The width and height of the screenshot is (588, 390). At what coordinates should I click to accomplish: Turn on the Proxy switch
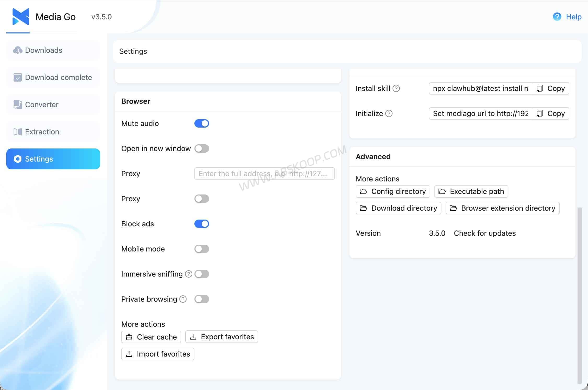pos(202,199)
